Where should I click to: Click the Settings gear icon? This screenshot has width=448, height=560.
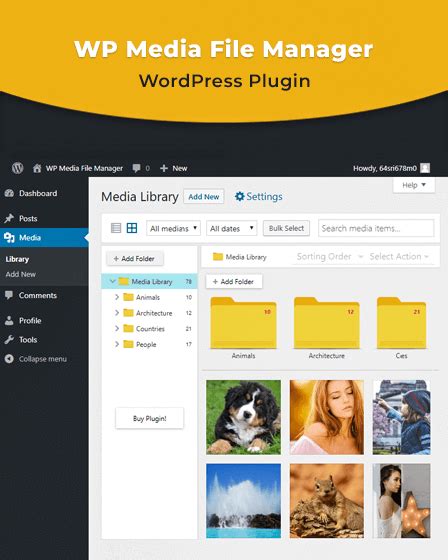pyautogui.click(x=239, y=196)
